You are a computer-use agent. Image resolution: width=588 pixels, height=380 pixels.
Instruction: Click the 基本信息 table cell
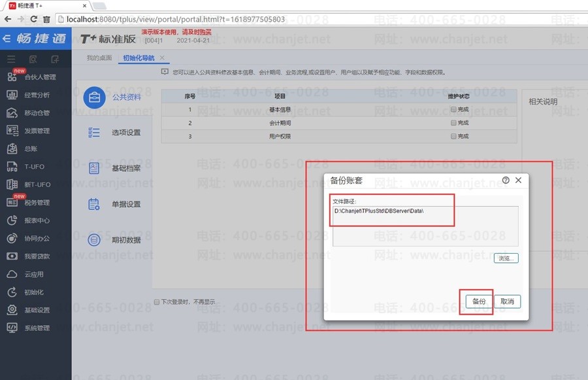point(280,109)
